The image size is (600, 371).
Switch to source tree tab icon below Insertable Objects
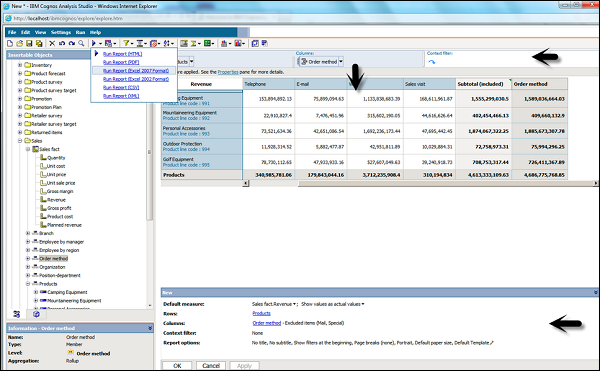[x=16, y=314]
